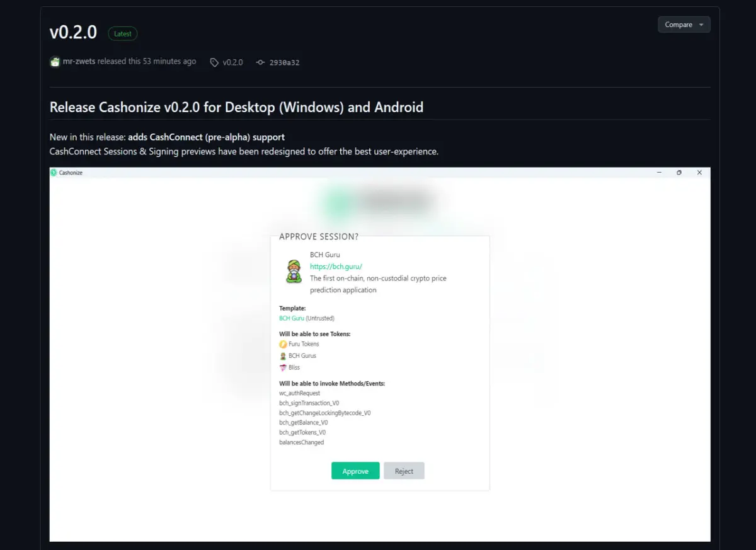
Task: Click the Furu Tokens coin icon
Action: pos(283,344)
